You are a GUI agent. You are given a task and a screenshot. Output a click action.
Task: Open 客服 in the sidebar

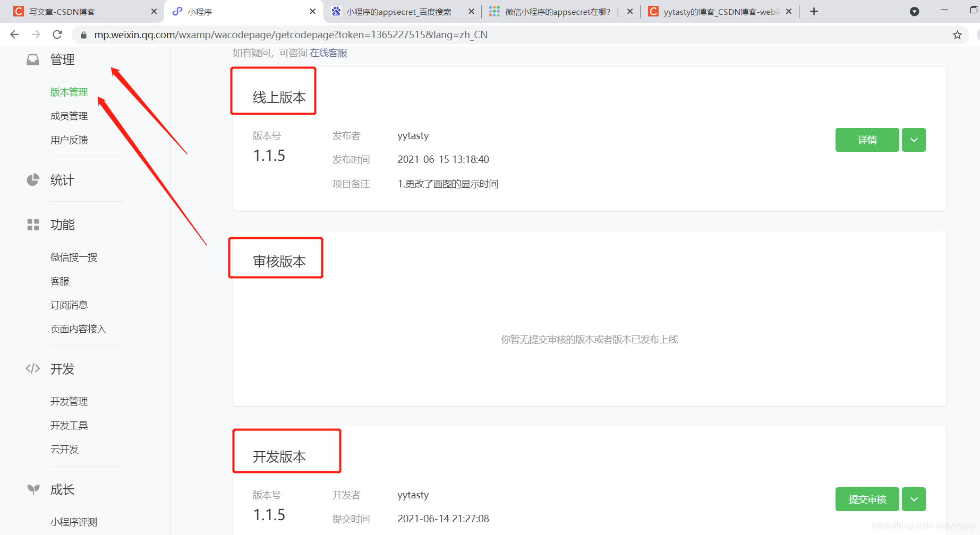coord(59,281)
